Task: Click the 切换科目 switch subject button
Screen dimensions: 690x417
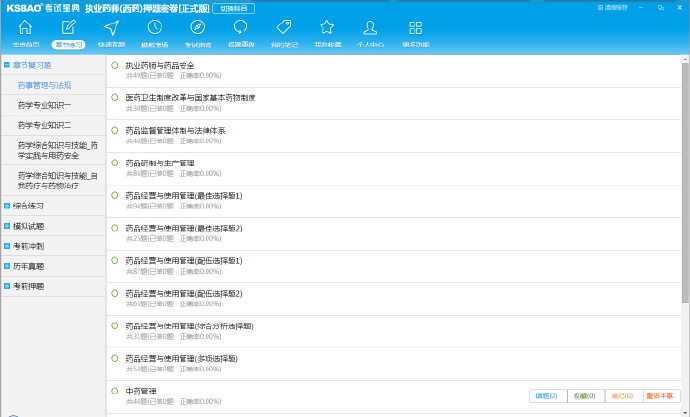Action: (x=233, y=8)
